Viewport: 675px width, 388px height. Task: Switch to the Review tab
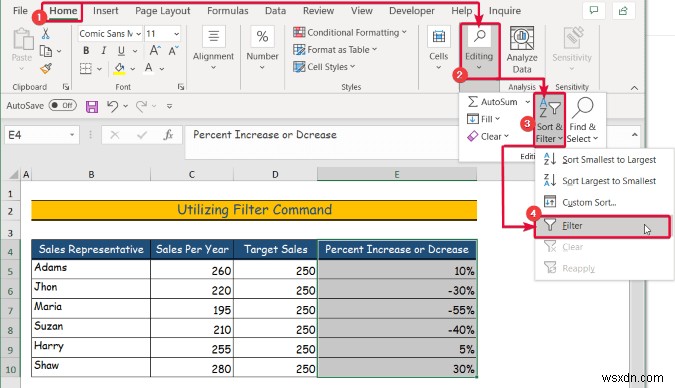point(318,11)
